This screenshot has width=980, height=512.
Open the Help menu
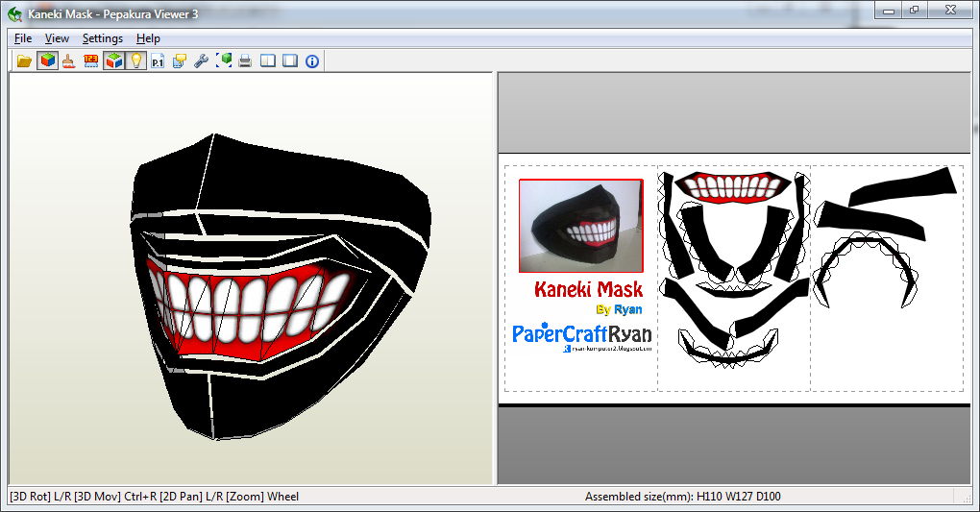point(148,38)
